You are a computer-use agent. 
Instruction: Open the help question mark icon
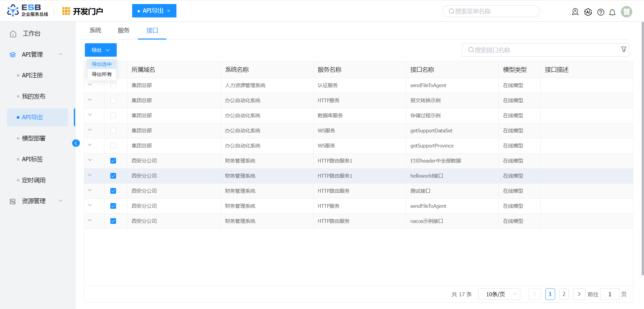pyautogui.click(x=601, y=12)
